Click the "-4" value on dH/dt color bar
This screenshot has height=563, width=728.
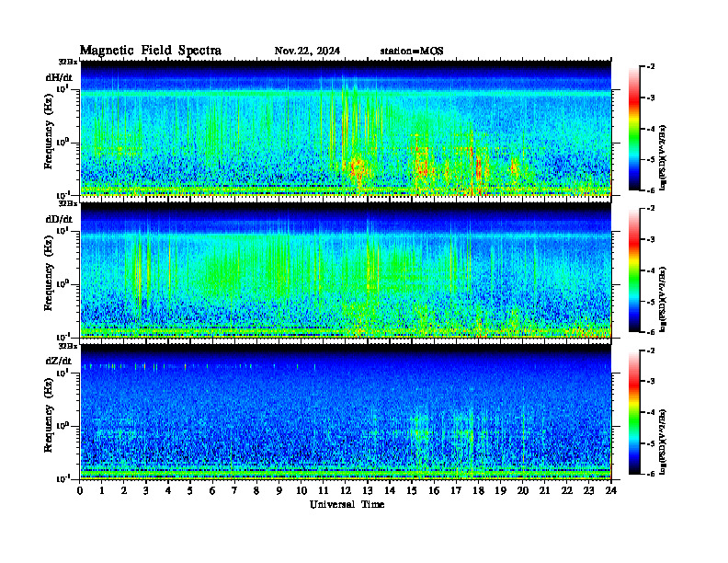pyautogui.click(x=651, y=129)
